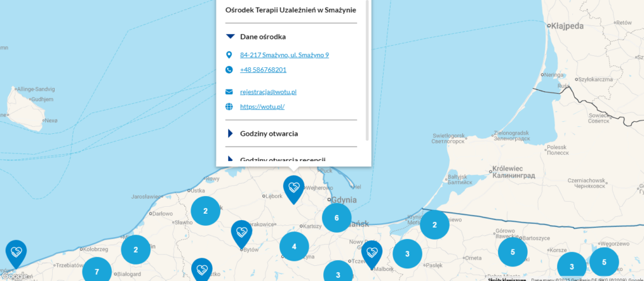This screenshot has width=644, height=281.
Task: Select the handshake map pin near Malbork
Action: pyautogui.click(x=372, y=253)
